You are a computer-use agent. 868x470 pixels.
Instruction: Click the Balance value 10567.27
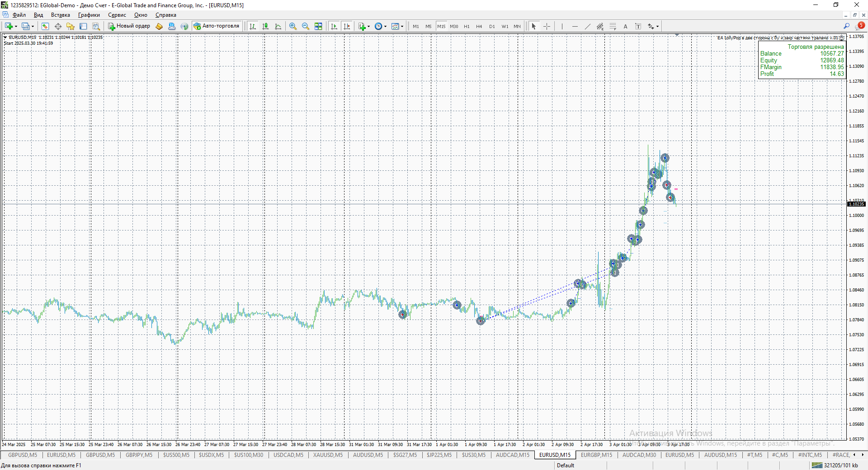tap(832, 53)
